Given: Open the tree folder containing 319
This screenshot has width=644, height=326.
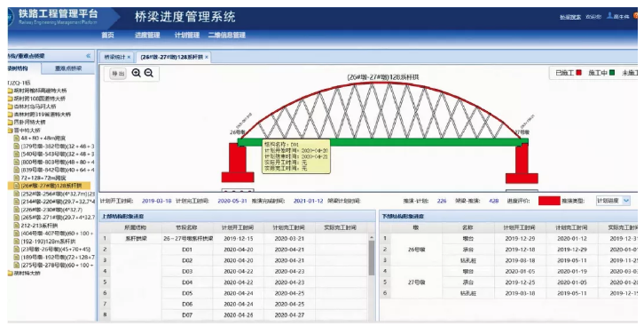Looking at the screenshot, I should point(39,115).
